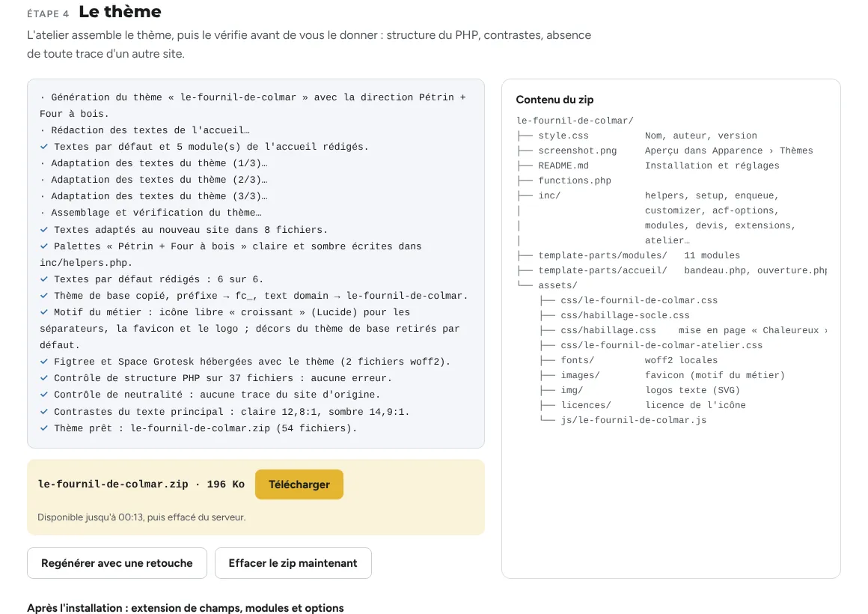Image resolution: width=868 pixels, height=614 pixels.
Task: Click the checkmark beside 'Figtree et Space Grotesk'
Action: pyautogui.click(x=43, y=362)
